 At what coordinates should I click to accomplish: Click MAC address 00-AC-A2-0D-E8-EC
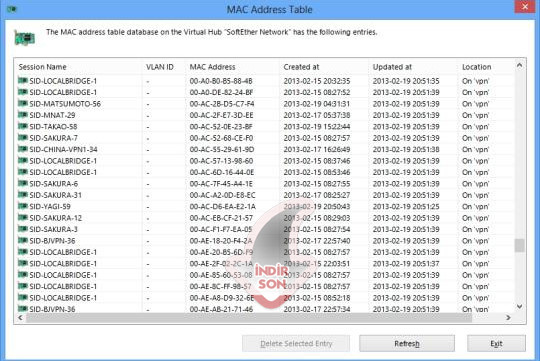pyautogui.click(x=222, y=195)
